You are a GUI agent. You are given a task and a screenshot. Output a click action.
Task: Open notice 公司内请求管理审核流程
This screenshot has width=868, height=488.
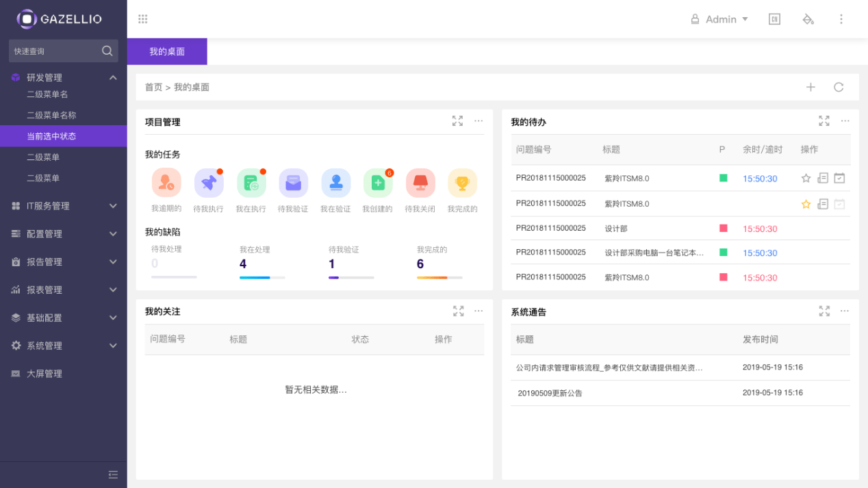609,368
